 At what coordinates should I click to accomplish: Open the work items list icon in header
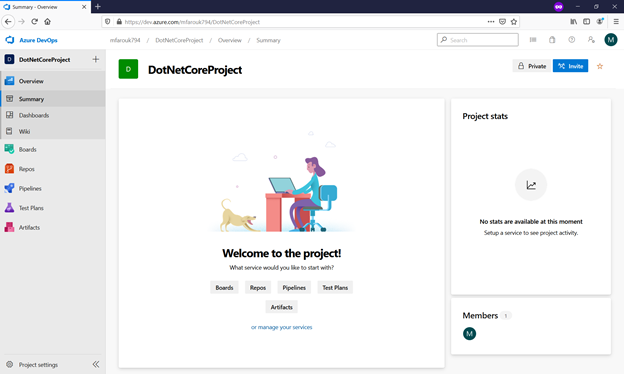(x=533, y=40)
